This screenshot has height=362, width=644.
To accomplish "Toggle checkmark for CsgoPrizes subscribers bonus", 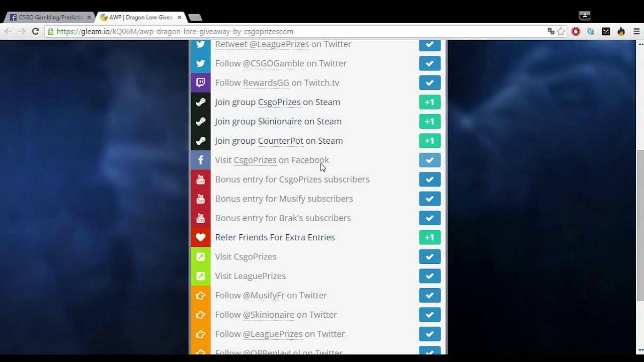I will [430, 179].
